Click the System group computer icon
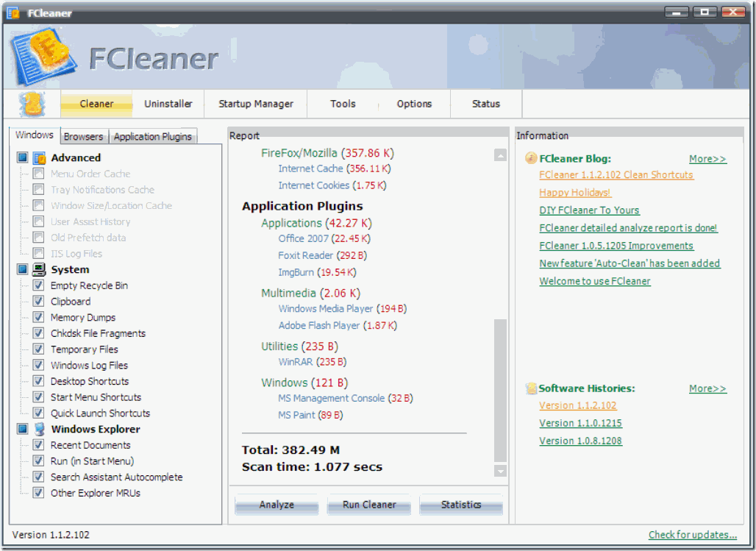The height and width of the screenshot is (551, 756). pyautogui.click(x=39, y=269)
